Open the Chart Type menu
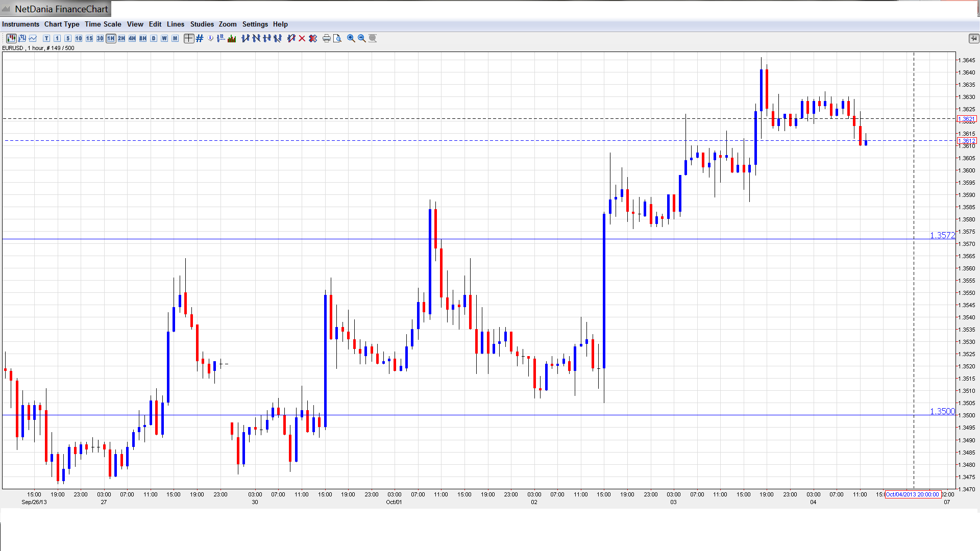The height and width of the screenshot is (551, 980). [62, 24]
